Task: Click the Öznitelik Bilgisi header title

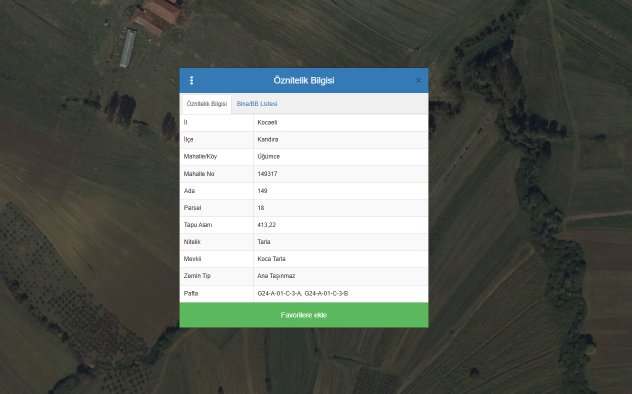Action: 304,81
